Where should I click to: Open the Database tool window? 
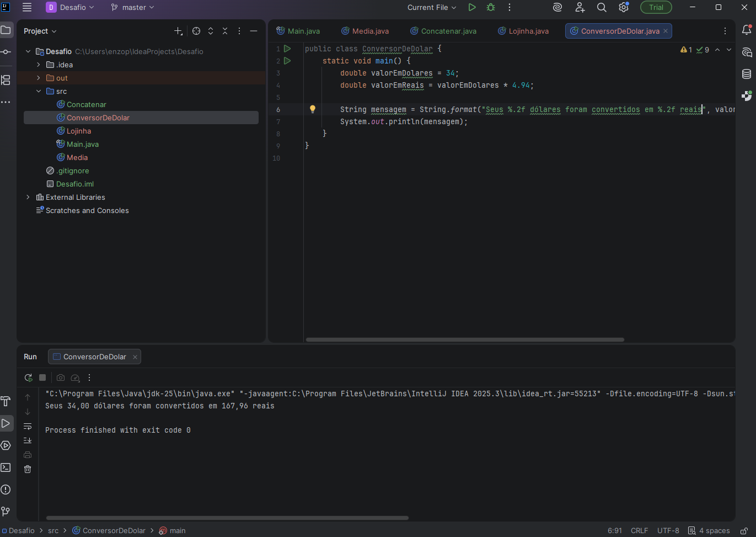pyautogui.click(x=747, y=74)
